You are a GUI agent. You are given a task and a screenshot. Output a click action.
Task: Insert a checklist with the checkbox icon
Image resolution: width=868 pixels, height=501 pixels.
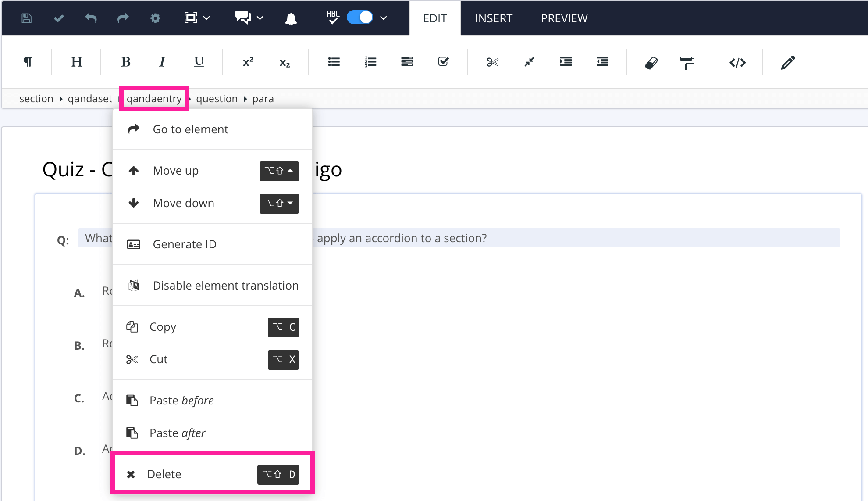[x=444, y=61]
